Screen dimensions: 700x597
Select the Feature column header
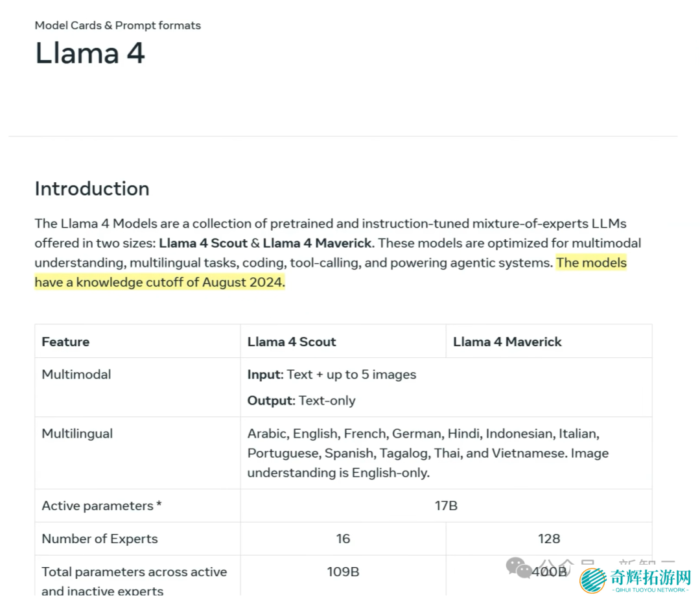coord(65,342)
